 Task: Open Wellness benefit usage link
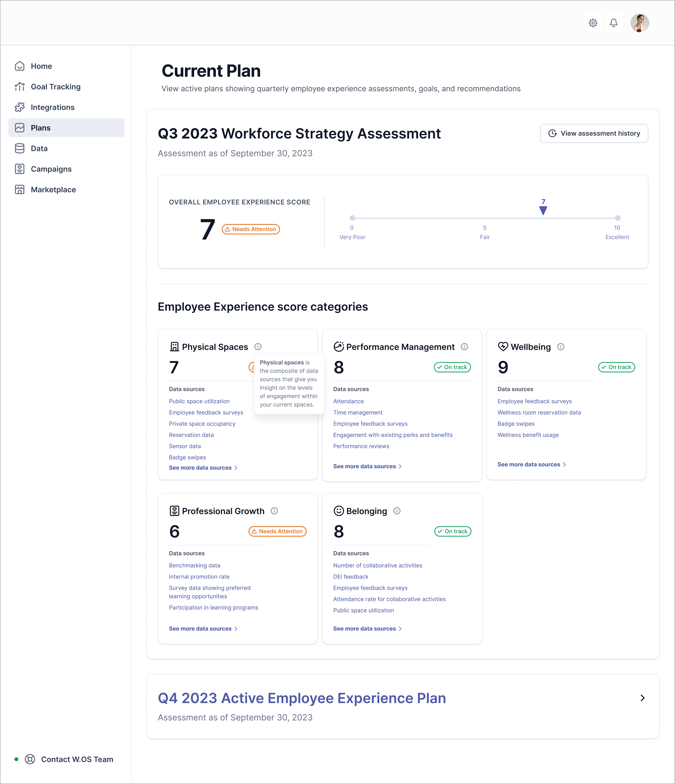click(x=528, y=435)
